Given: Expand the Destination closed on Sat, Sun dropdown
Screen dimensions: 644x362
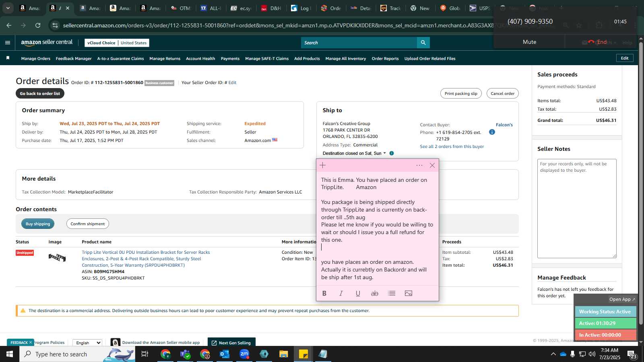Looking at the screenshot, I should click(x=354, y=153).
